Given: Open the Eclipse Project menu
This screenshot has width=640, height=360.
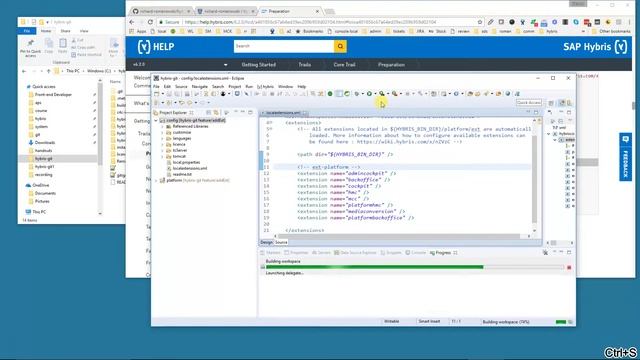Looking at the screenshot, I should (x=235, y=87).
